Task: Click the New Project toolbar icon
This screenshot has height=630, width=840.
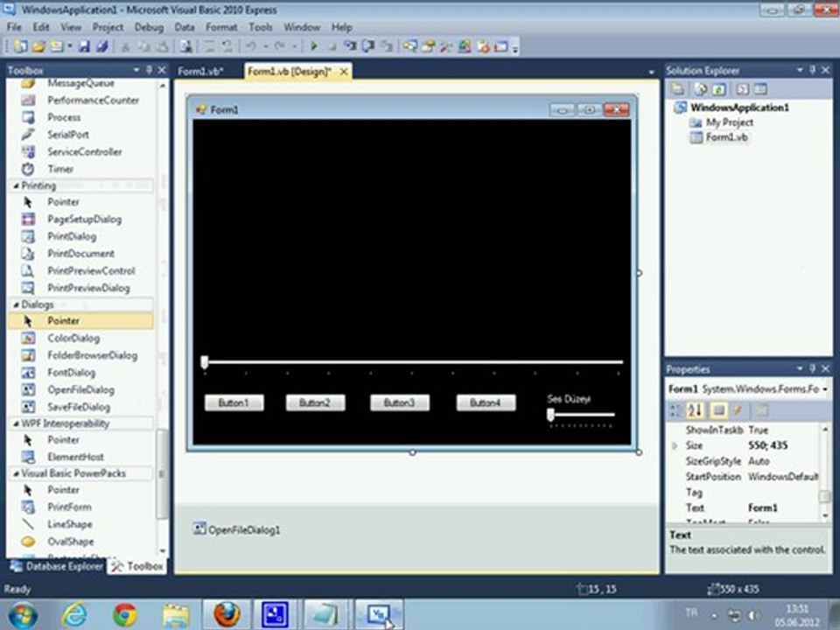Action: 20,46
